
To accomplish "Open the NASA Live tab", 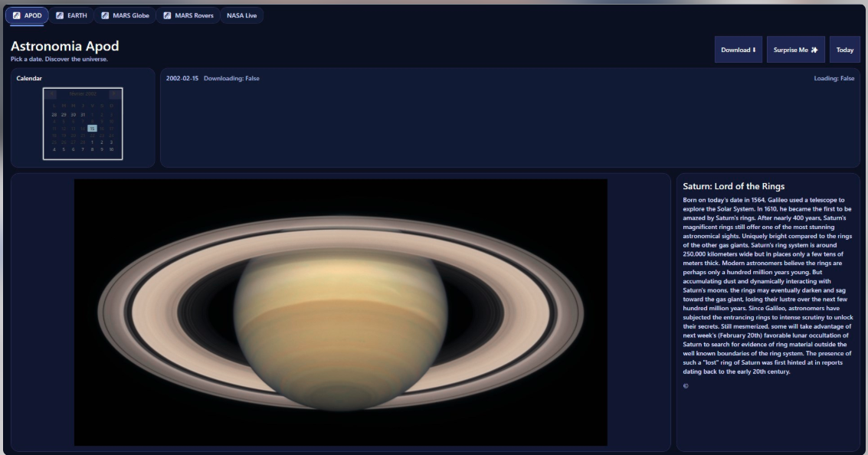I will [x=241, y=15].
